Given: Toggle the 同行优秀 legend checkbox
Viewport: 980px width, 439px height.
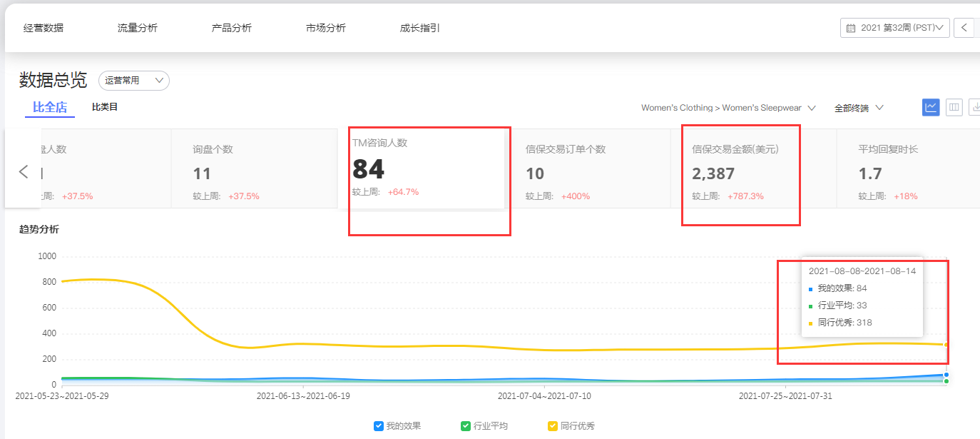Looking at the screenshot, I should click(x=552, y=426).
